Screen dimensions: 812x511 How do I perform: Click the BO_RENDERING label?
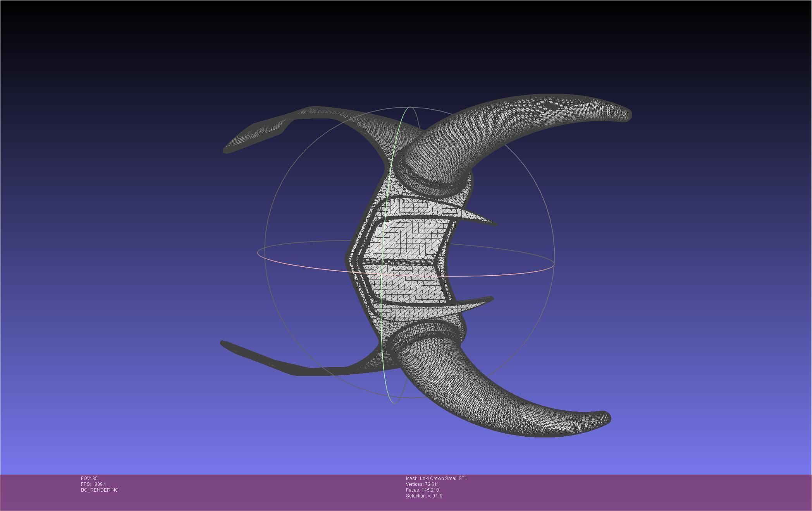point(100,490)
